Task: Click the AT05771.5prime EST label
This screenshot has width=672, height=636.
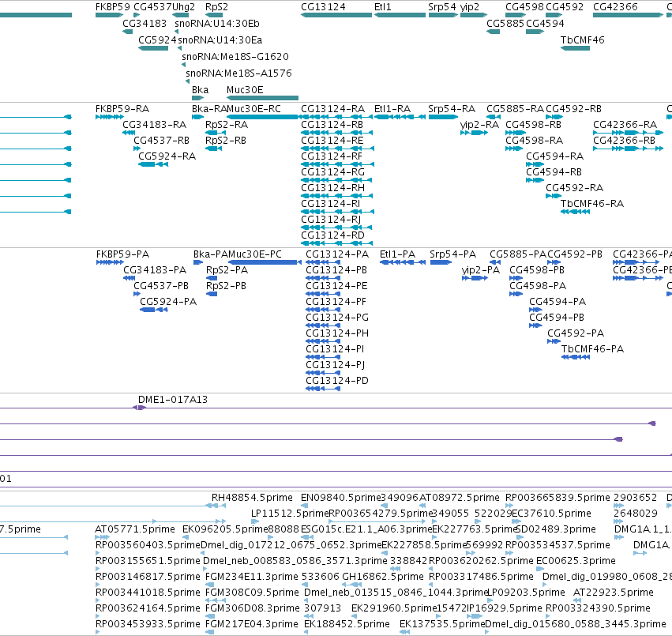Action: click(x=135, y=529)
